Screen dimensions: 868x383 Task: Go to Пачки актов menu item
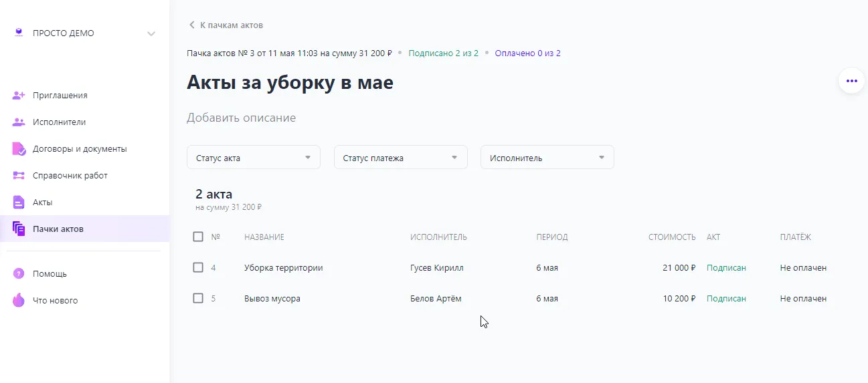pyautogui.click(x=58, y=229)
